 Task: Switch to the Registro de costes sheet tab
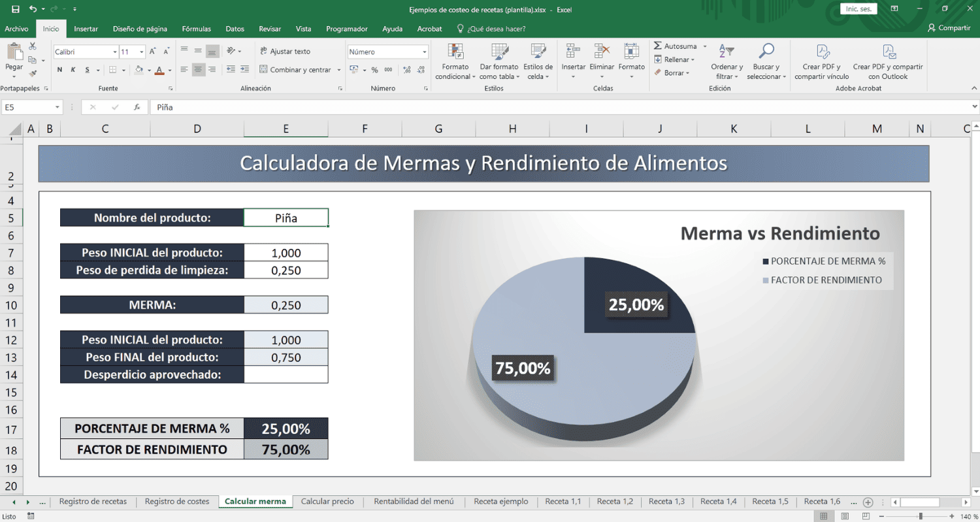177,502
